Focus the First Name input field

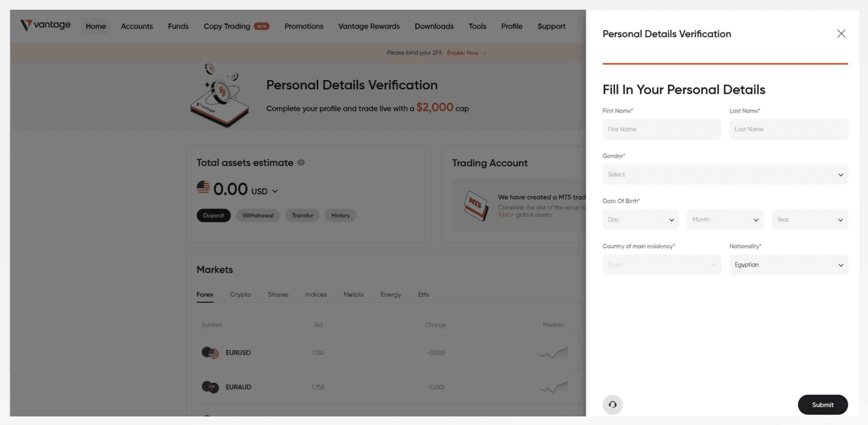tap(662, 129)
